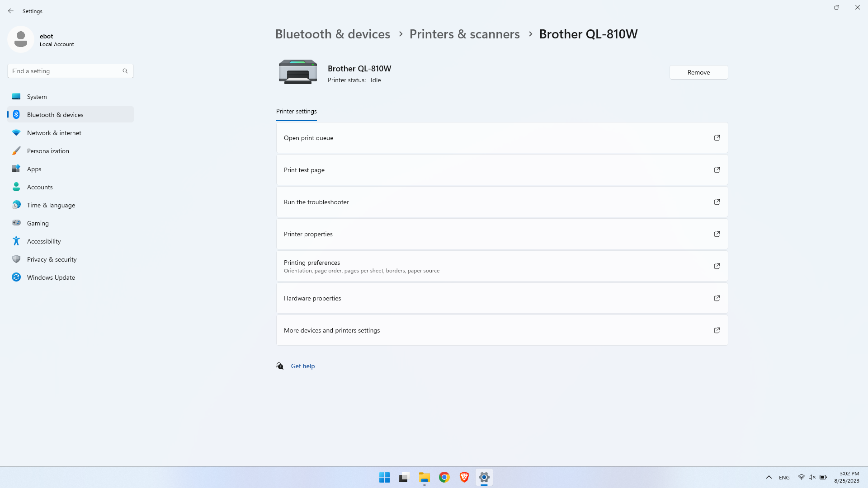This screenshot has width=868, height=488.
Task: Launch Brave browser from taskbar
Action: point(464,477)
